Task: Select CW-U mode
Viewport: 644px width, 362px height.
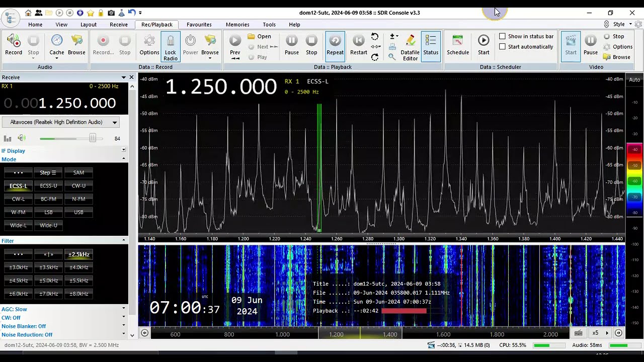Action: [78, 186]
